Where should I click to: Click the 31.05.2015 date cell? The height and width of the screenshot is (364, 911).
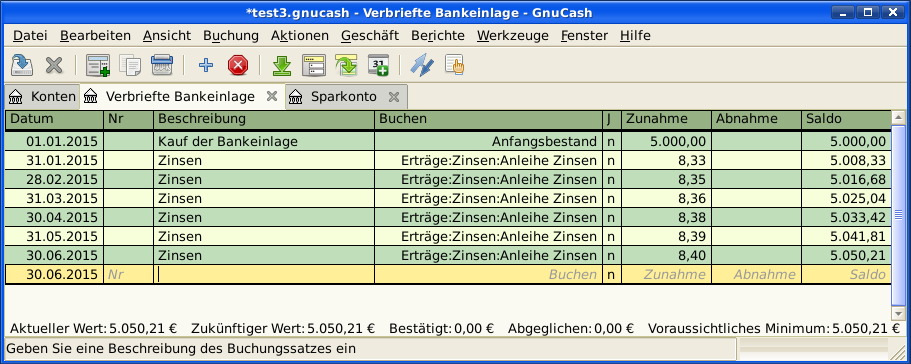pyautogui.click(x=55, y=237)
